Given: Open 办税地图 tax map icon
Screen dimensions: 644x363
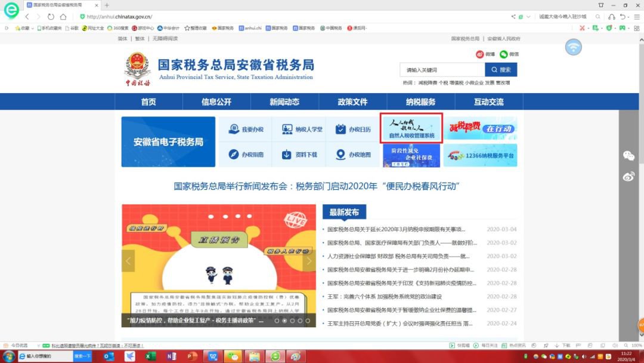Looking at the screenshot, I should pos(353,155).
